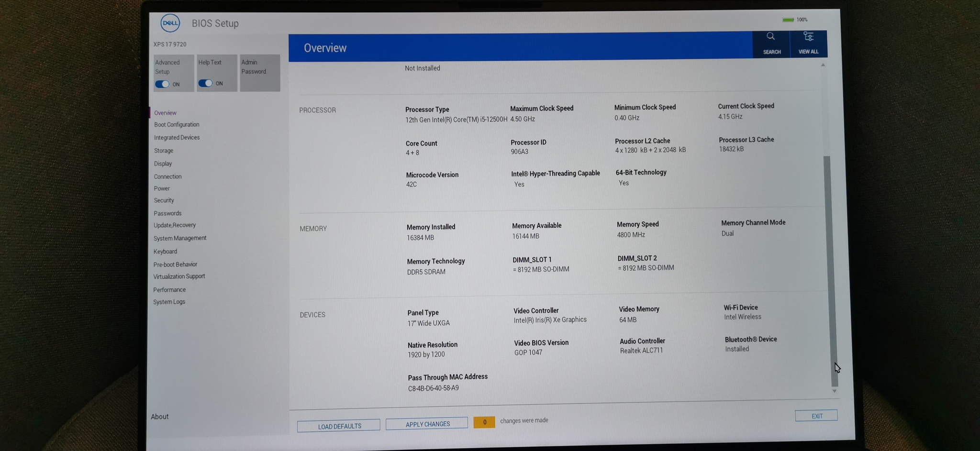Go to Integrated Devices section

tap(177, 137)
